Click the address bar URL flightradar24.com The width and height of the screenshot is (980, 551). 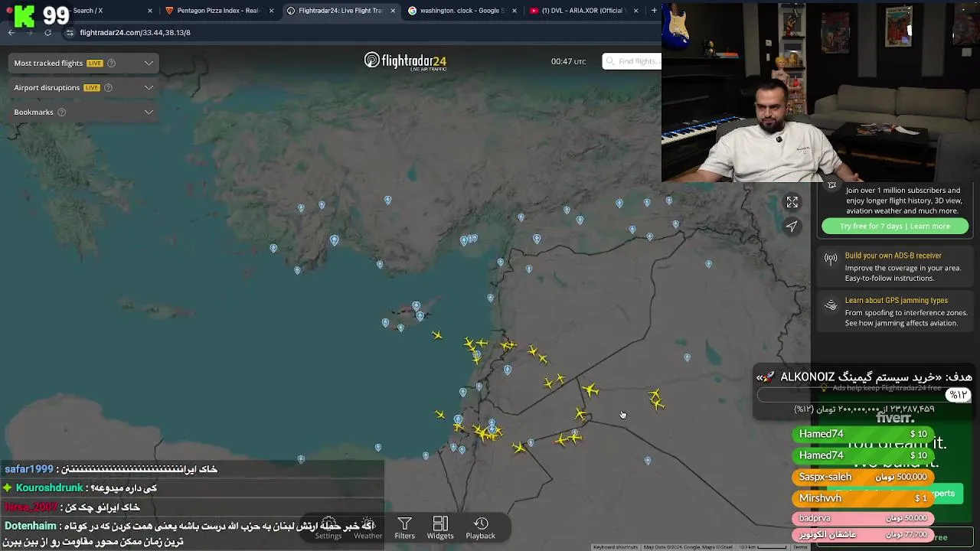coord(135,32)
